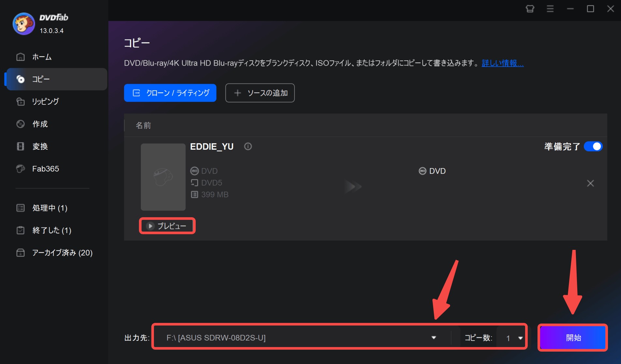The image size is (621, 364).
Task: Click the DVD5 label text
Action: (212, 183)
